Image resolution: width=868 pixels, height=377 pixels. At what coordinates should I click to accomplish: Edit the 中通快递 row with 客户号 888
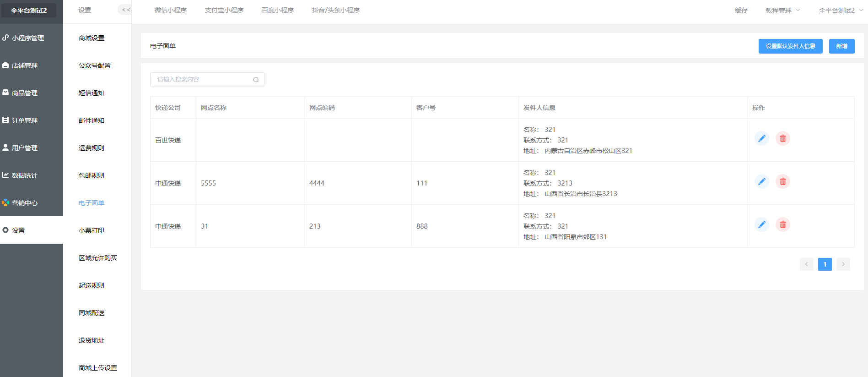click(761, 224)
